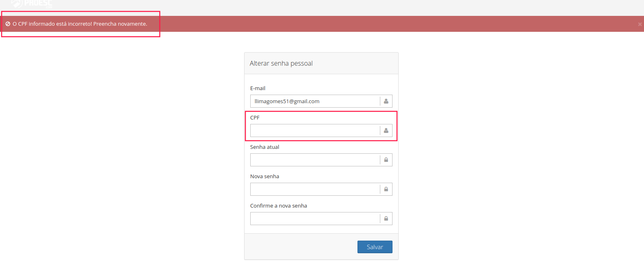Click the Salvar button

click(375, 247)
